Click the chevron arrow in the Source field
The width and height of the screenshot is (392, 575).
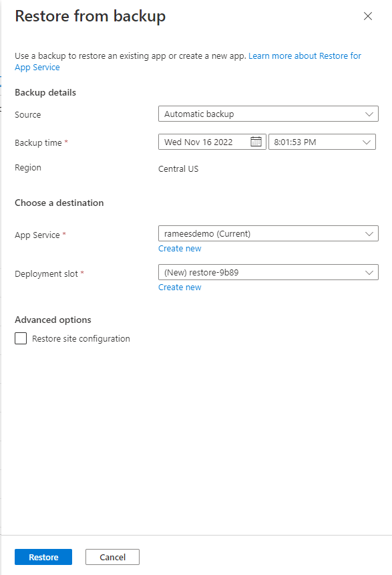tap(369, 114)
